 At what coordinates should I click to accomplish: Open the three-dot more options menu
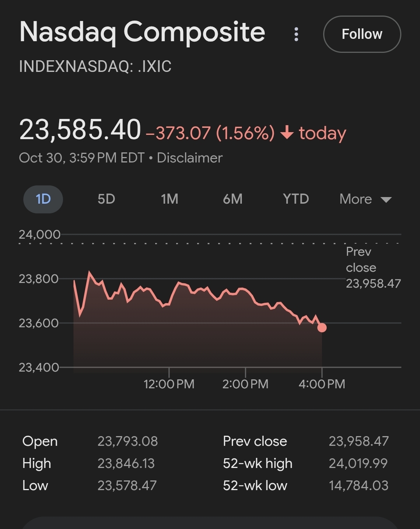point(296,34)
